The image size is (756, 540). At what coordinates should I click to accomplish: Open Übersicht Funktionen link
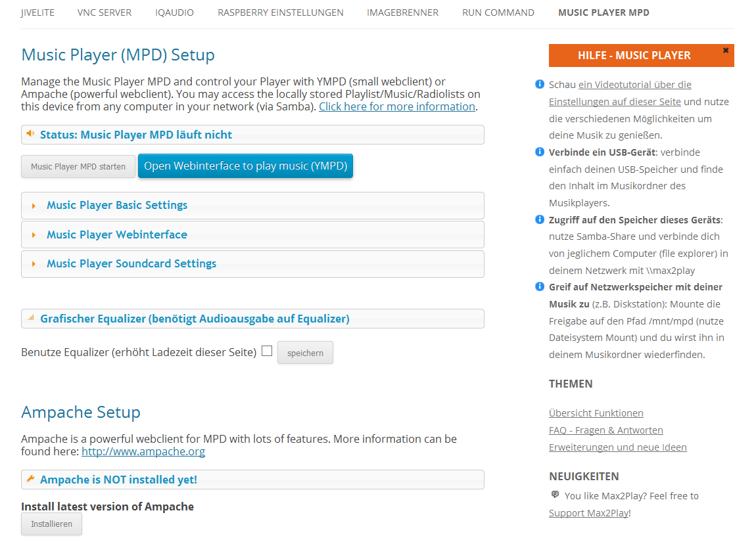click(596, 413)
